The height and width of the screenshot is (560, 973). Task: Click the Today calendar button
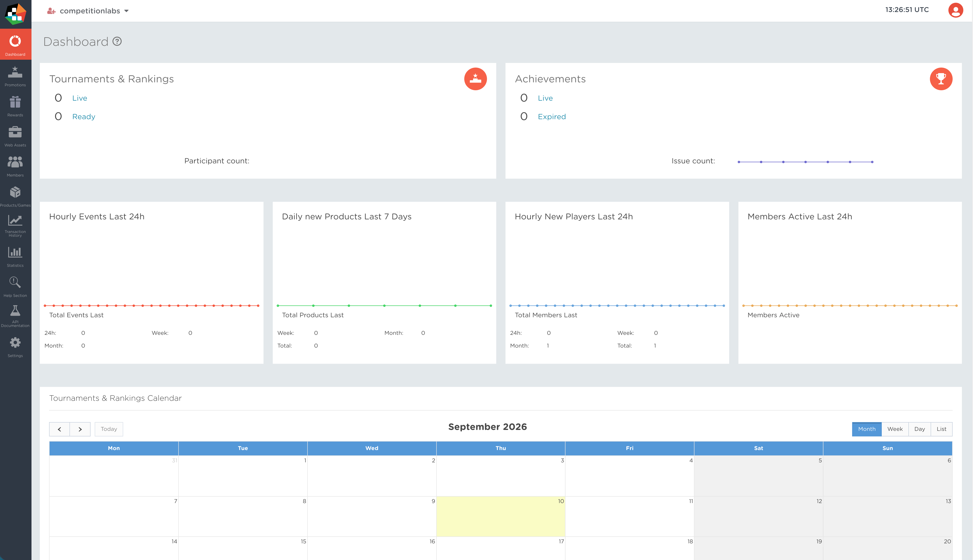109,429
